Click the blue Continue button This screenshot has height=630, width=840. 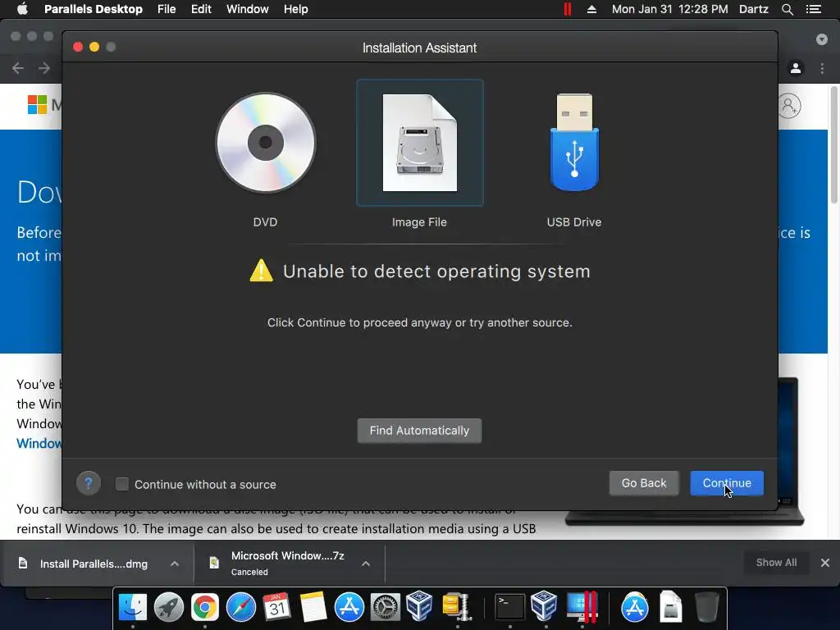click(x=727, y=483)
